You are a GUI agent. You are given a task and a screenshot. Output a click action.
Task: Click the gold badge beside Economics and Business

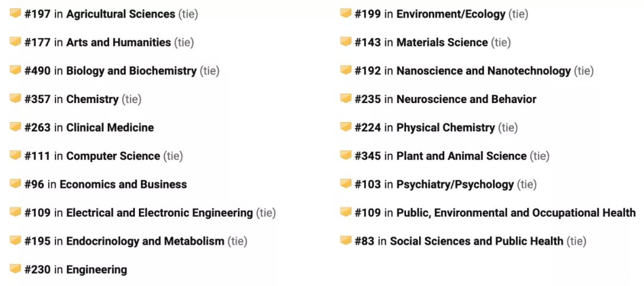(15, 184)
